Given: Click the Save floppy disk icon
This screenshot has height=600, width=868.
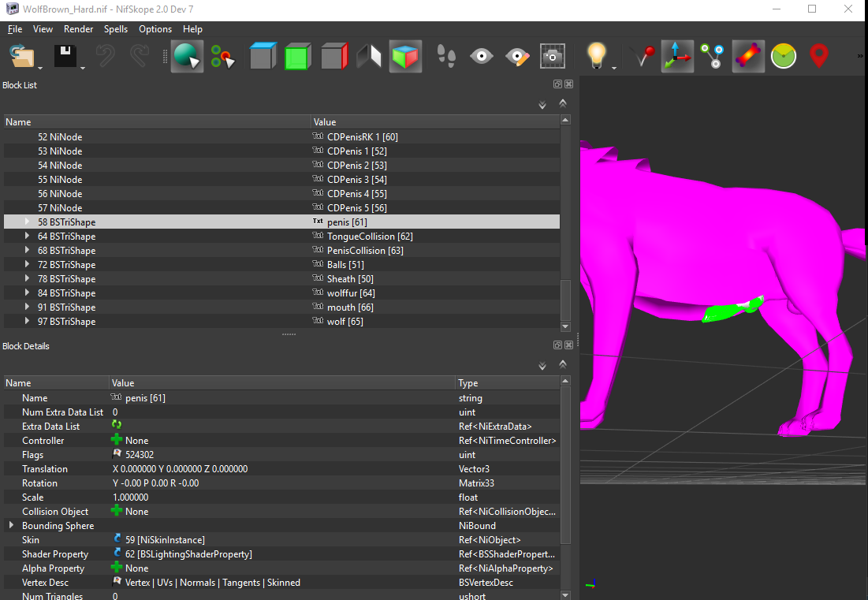Looking at the screenshot, I should click(65, 57).
